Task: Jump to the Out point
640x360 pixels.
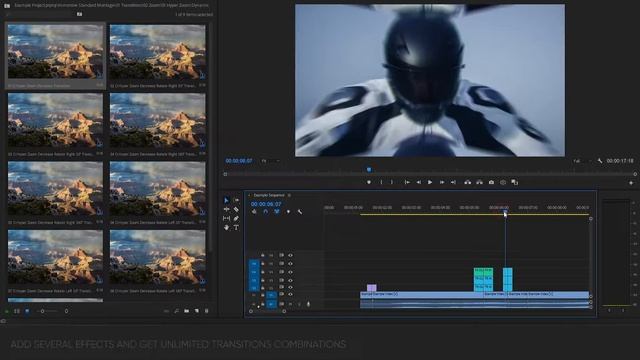Action: point(453,182)
